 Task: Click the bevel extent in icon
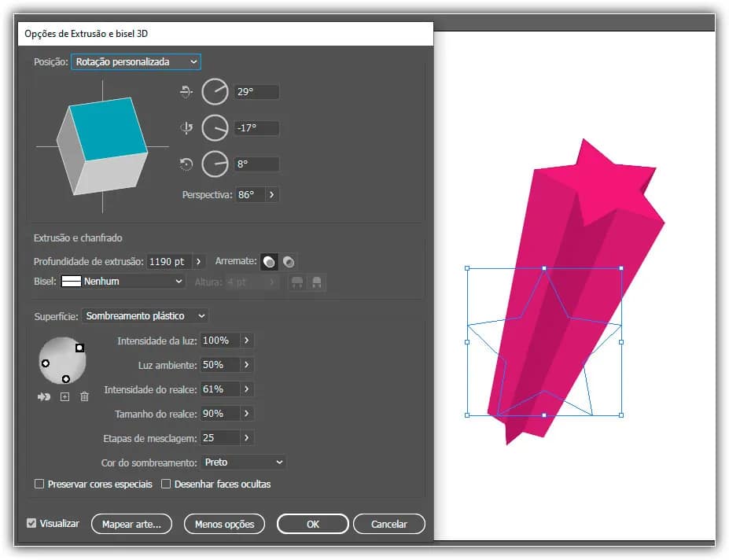click(317, 282)
